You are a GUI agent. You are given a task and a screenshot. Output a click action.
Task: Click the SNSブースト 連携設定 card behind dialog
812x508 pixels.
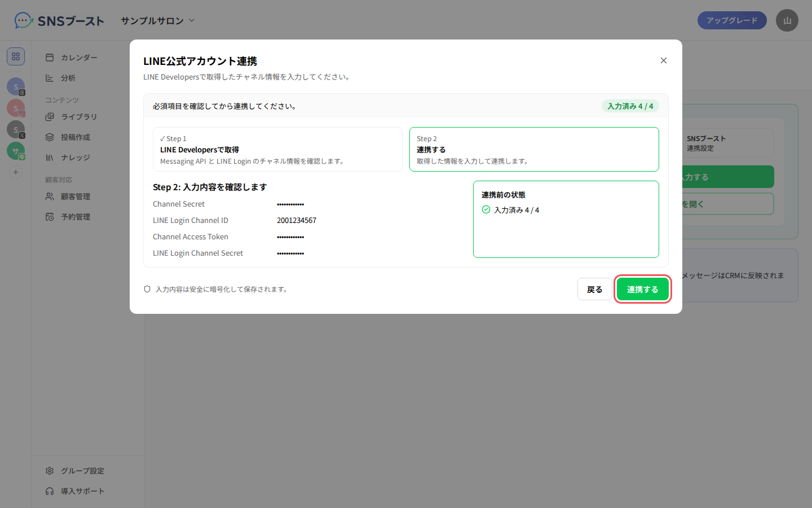coord(728,143)
